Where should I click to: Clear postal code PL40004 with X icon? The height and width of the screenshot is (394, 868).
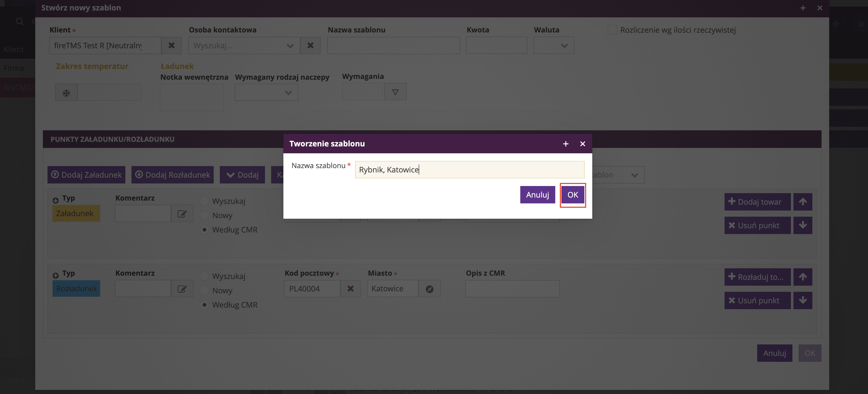[x=351, y=289]
